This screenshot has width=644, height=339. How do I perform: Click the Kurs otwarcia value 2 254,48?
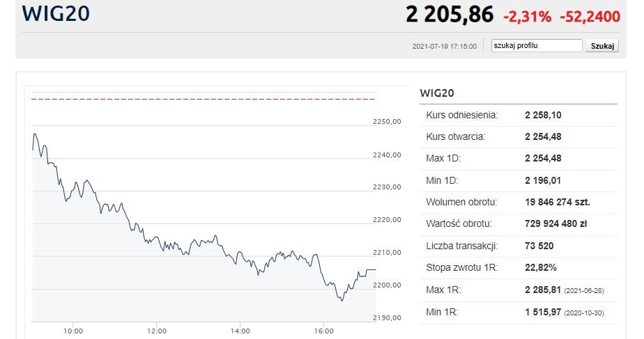click(x=543, y=136)
